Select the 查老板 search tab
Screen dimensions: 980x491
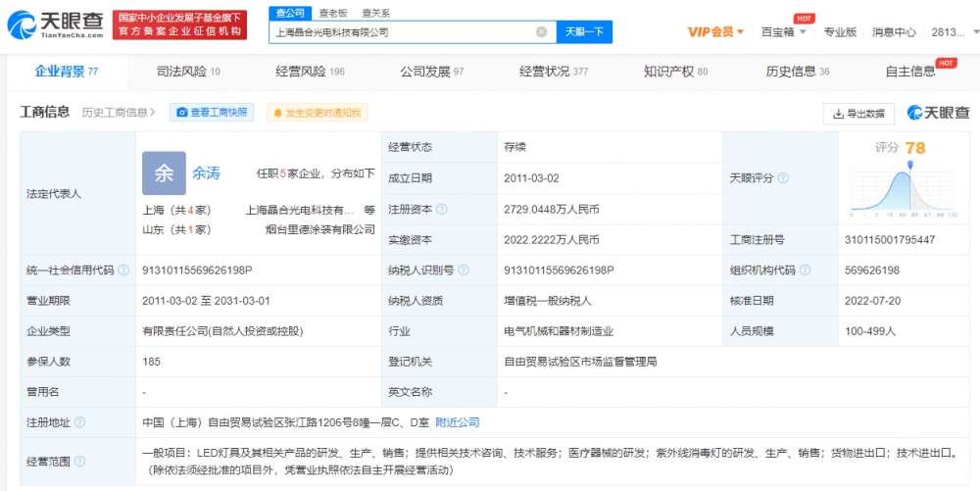point(332,13)
